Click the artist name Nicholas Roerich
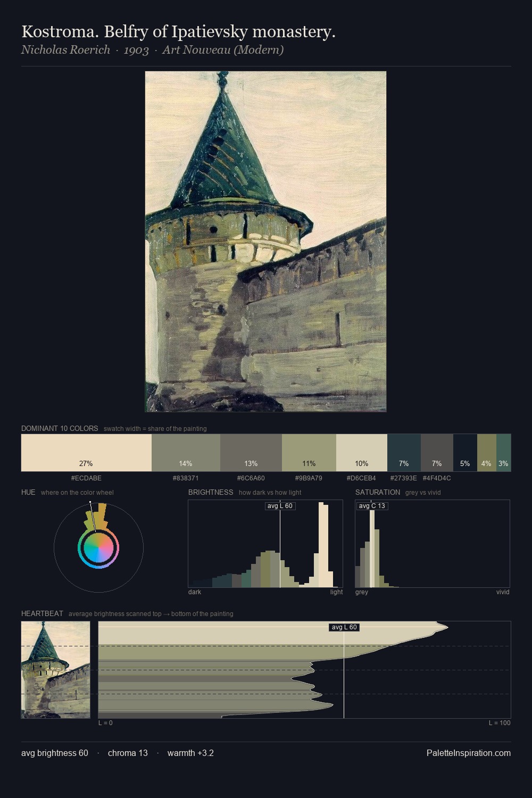532x798 pixels. pos(65,50)
